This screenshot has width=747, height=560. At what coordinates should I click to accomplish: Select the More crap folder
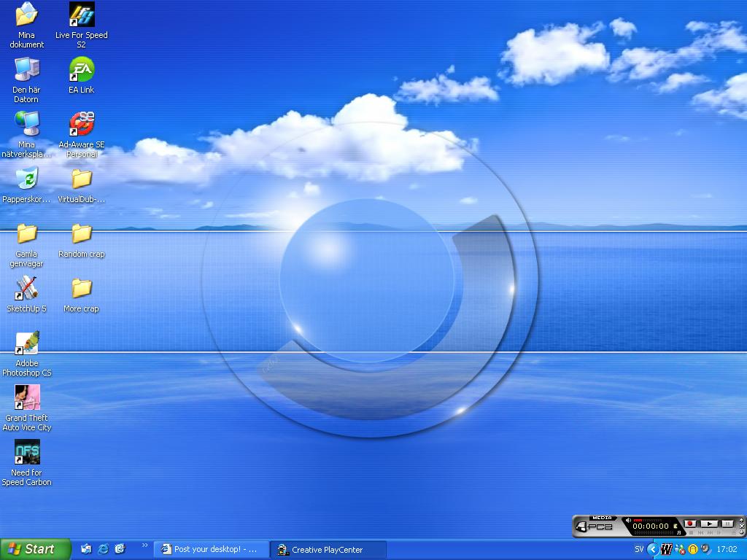coord(82,295)
